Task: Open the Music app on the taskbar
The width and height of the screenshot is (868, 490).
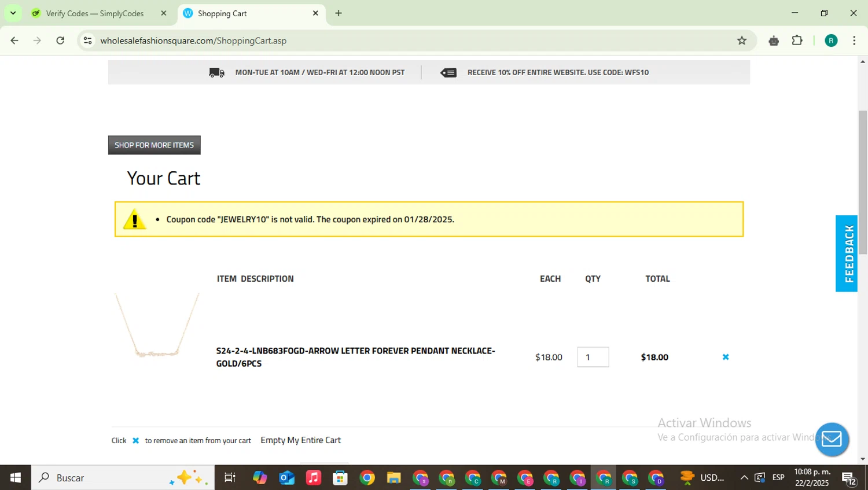Action: coord(314,478)
